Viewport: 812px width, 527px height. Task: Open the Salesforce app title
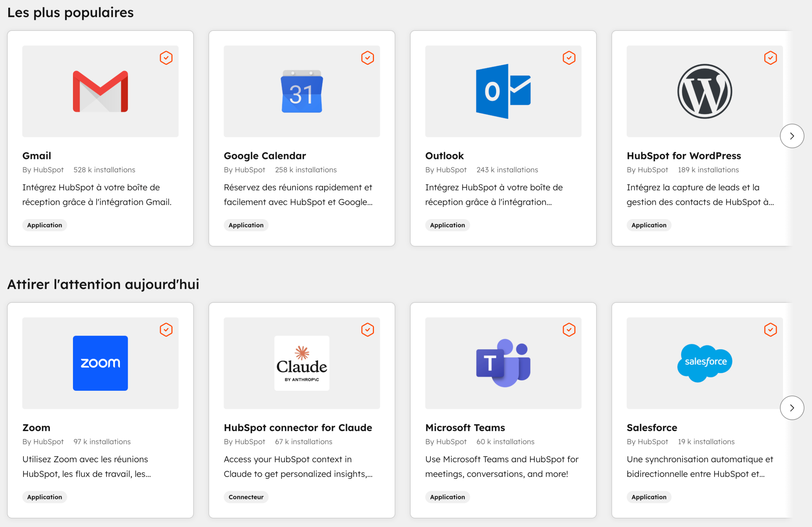click(x=652, y=428)
